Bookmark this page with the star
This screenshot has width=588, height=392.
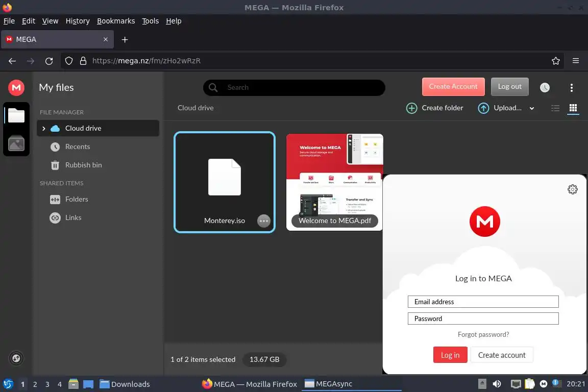coord(556,61)
